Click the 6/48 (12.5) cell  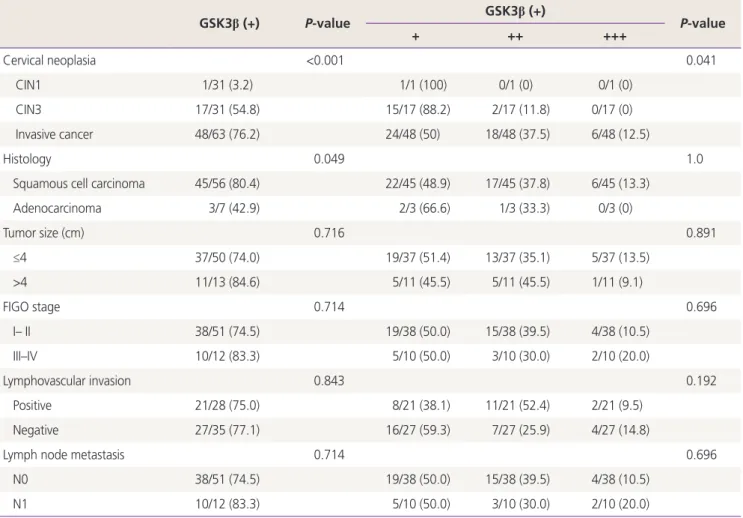pos(620,135)
